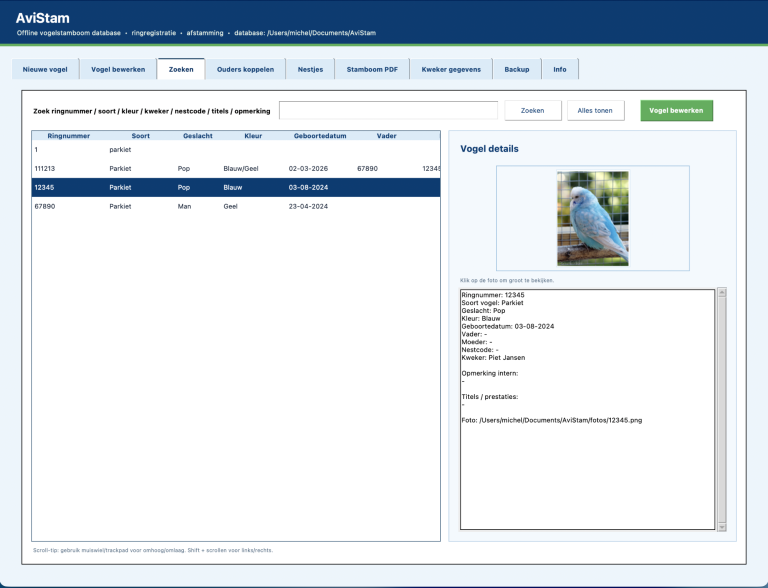The height and width of the screenshot is (588, 768).
Task: Open the Backup tab
Action: 517,69
